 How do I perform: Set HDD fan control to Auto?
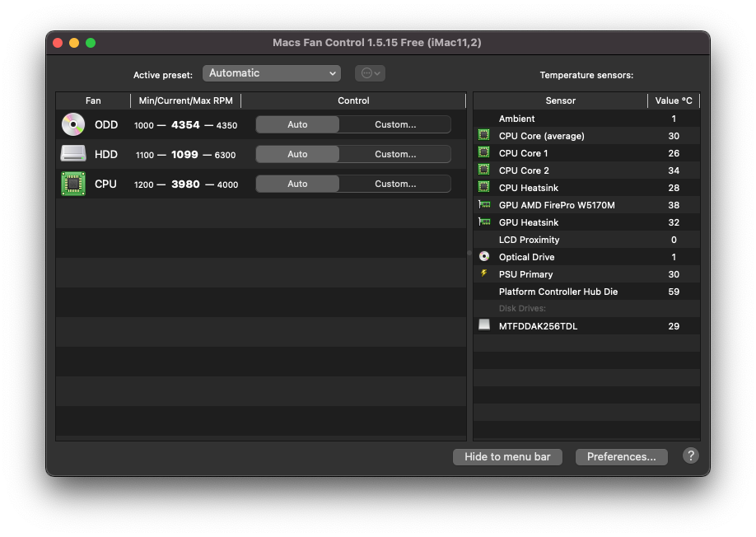click(297, 154)
